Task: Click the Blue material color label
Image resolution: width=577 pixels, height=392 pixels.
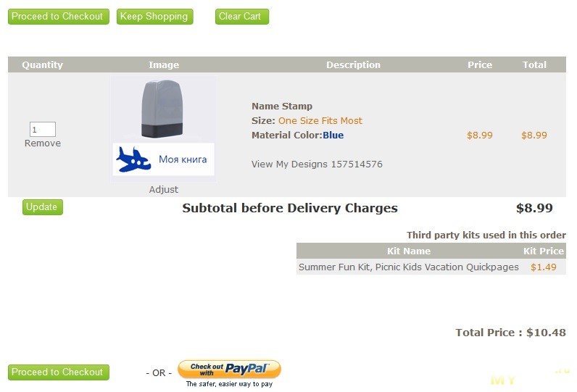Action: pos(333,135)
